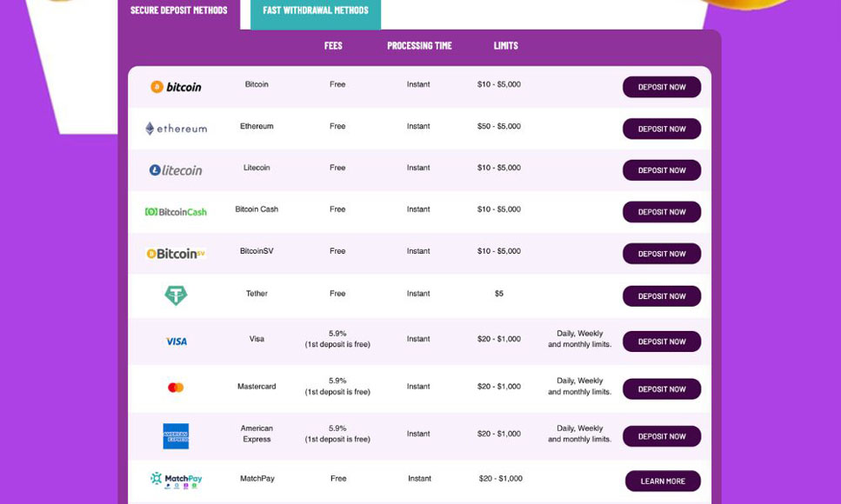Click the Bitcoin logo icon
The width and height of the screenshot is (841, 504).
(x=177, y=87)
